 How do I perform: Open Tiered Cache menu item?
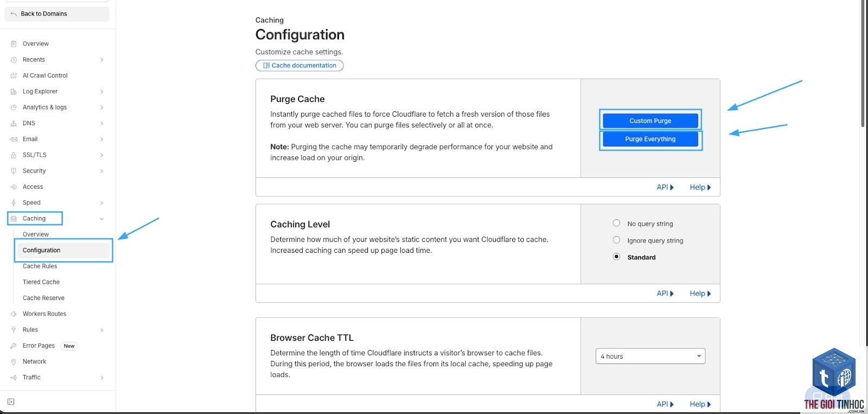point(41,282)
